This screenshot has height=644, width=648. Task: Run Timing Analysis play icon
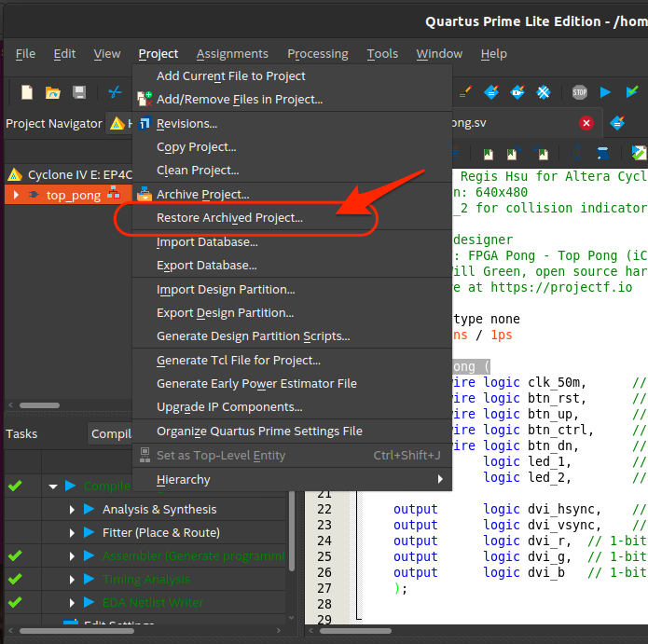[89, 579]
